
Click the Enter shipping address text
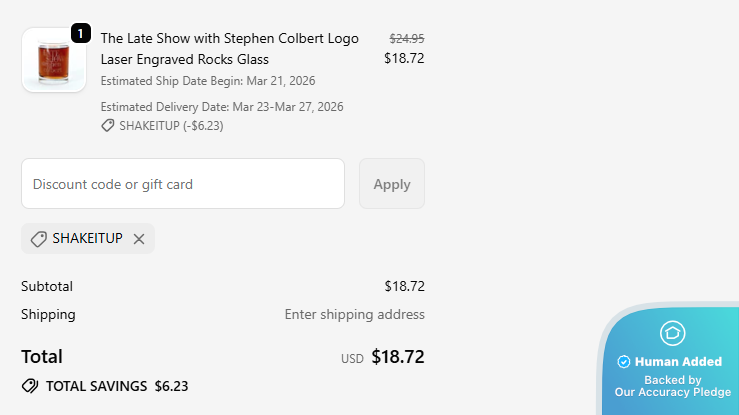(354, 314)
